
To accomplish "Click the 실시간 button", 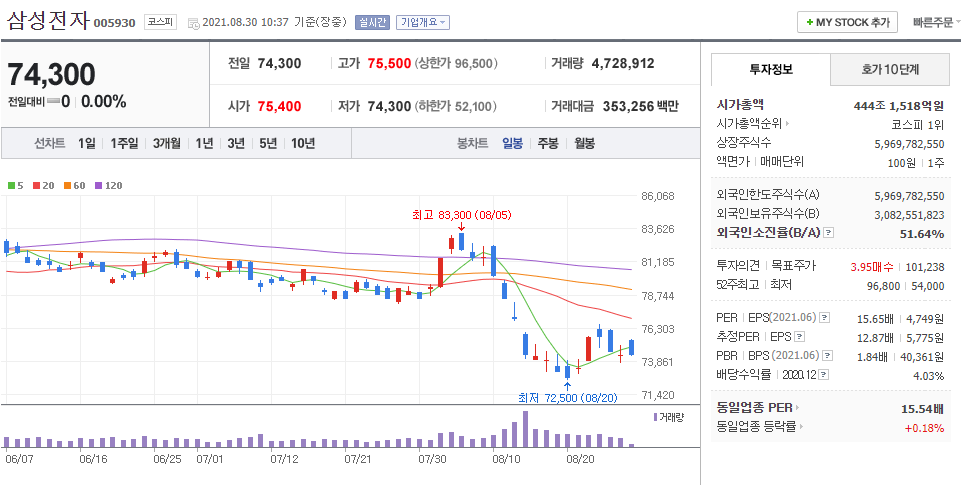I will [x=373, y=22].
